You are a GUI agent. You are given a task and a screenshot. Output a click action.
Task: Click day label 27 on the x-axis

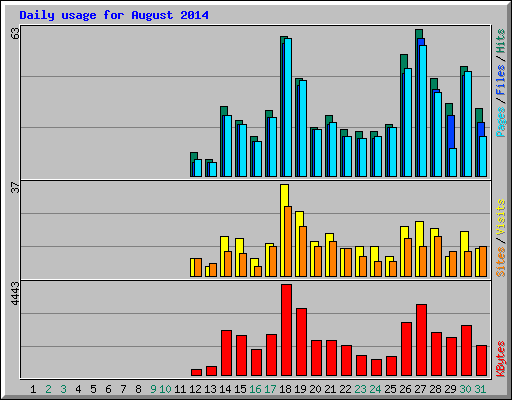pyautogui.click(x=420, y=389)
